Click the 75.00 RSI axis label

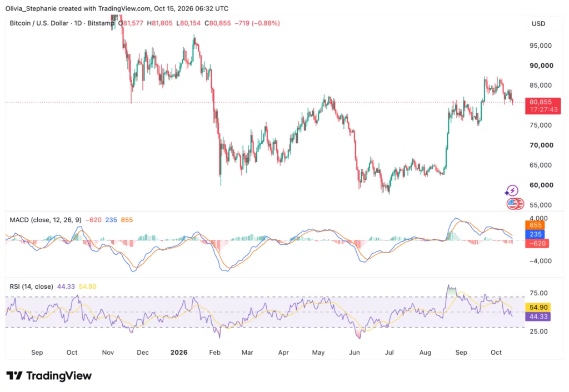539,293
